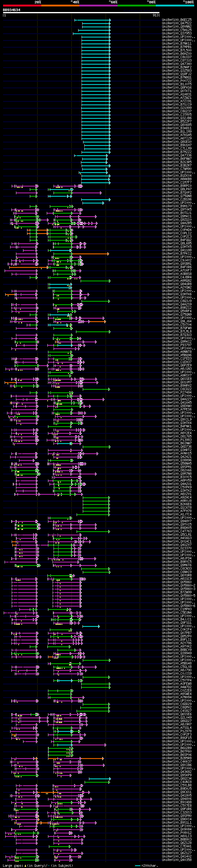
Task: Click the UniRef100_B7NK11 label
Action: [x=177, y=43]
